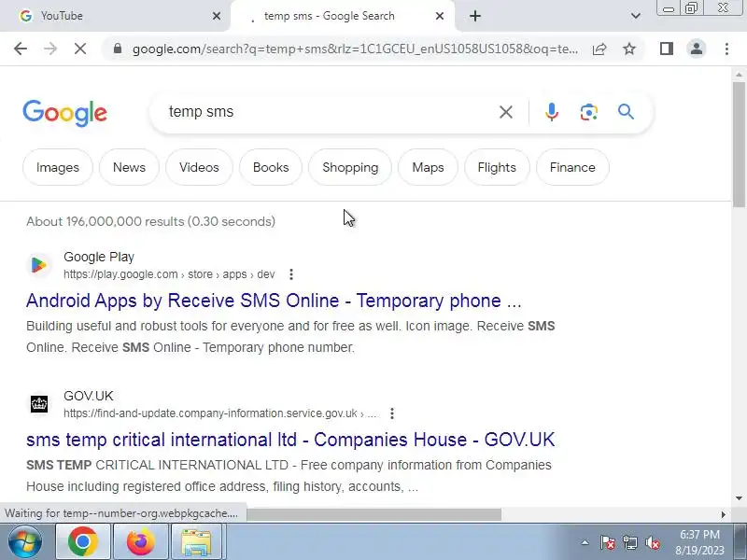Viewport: 747px width, 560px height.
Task: Click the GOV.UK crown favicon
Action: point(39,404)
